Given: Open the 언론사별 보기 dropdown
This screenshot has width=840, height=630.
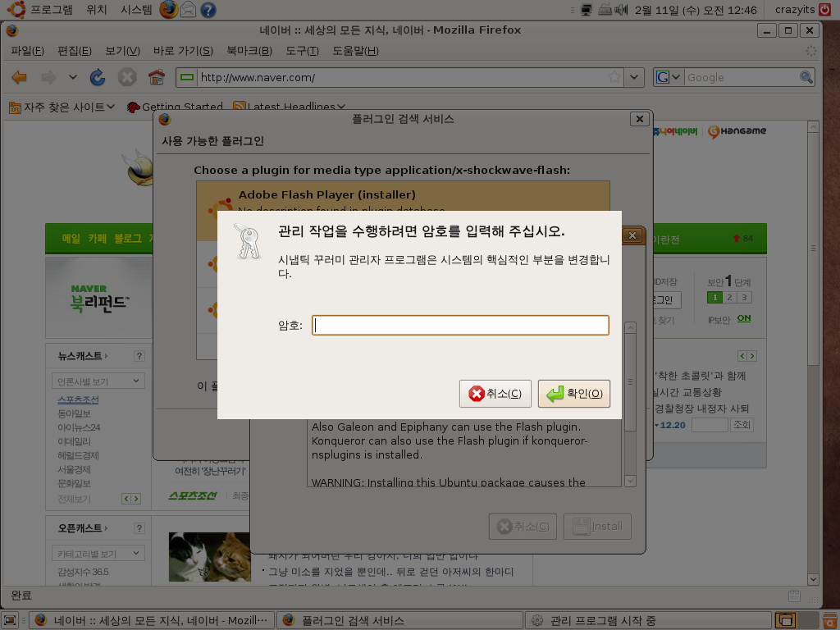Looking at the screenshot, I should click(98, 381).
